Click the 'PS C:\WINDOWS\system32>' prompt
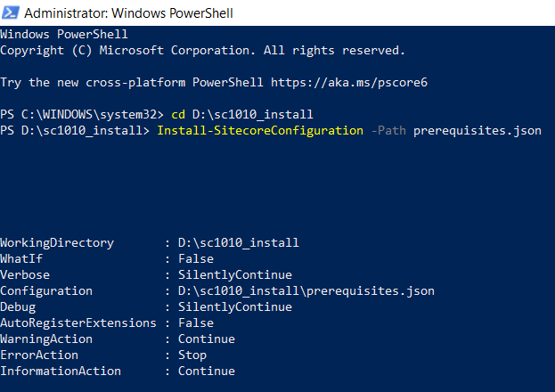This screenshot has height=392, width=555. click(x=82, y=115)
